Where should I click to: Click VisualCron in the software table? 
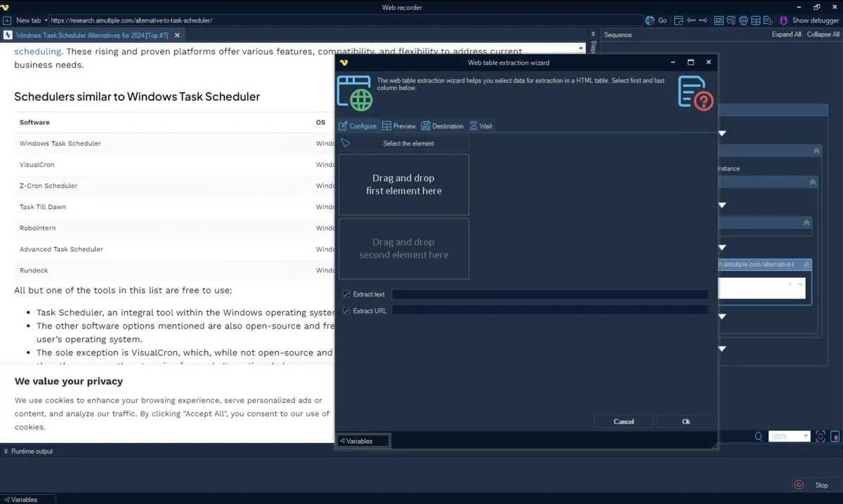(x=37, y=164)
